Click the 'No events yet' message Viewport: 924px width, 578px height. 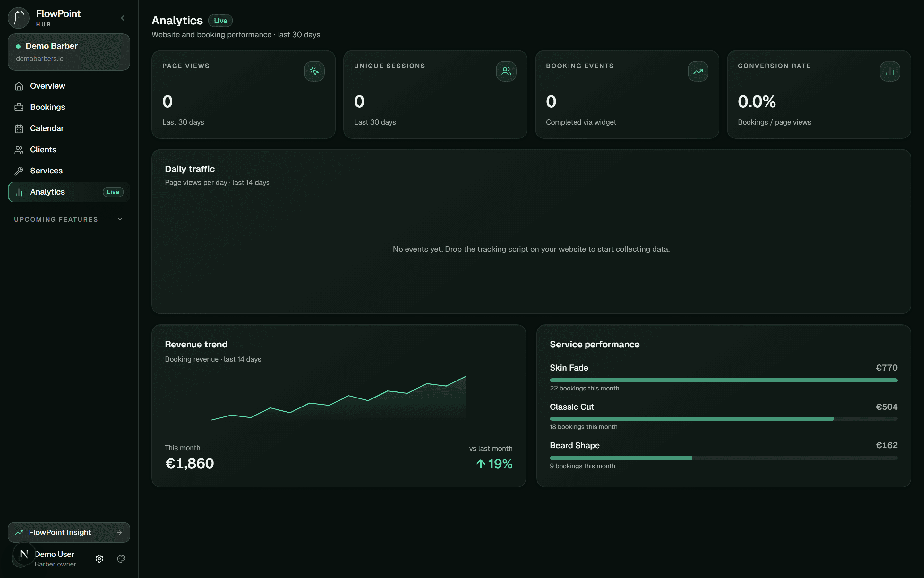tap(531, 249)
